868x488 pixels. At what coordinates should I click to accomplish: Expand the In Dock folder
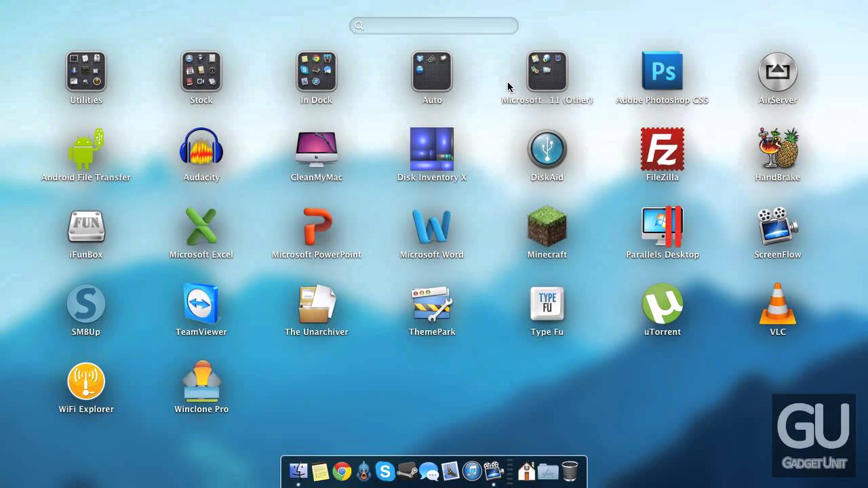coord(317,71)
